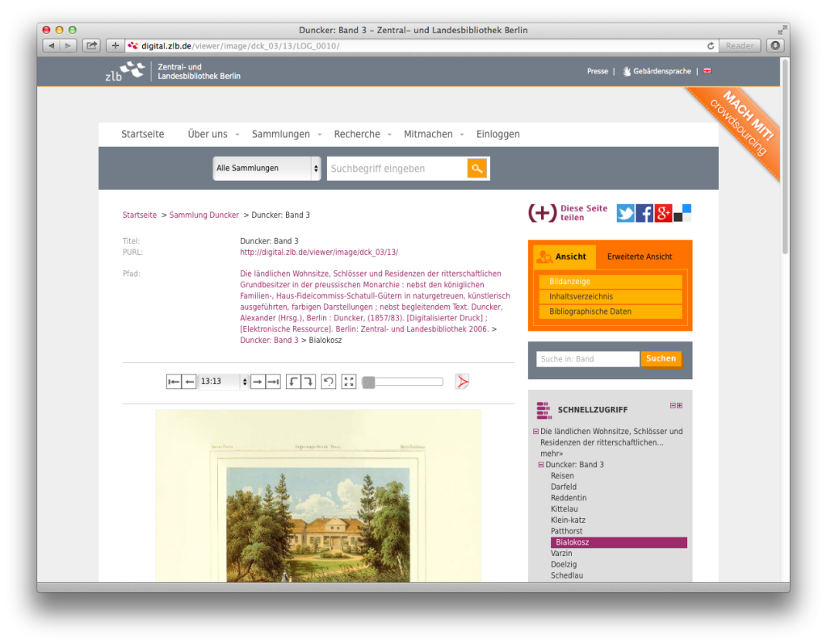This screenshot has width=827, height=644.
Task: Reload the page in Safari
Action: [x=711, y=46]
